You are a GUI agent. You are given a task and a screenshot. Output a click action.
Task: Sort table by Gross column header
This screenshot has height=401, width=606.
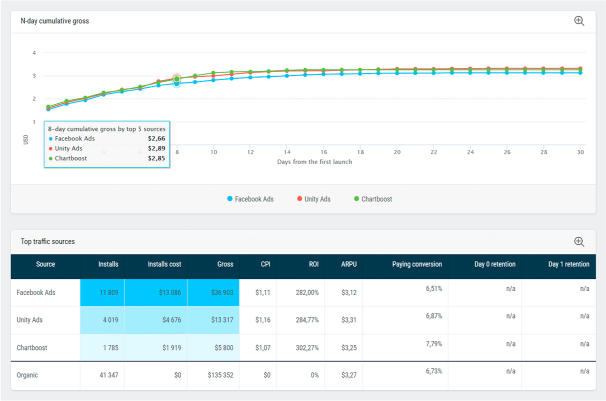click(225, 264)
